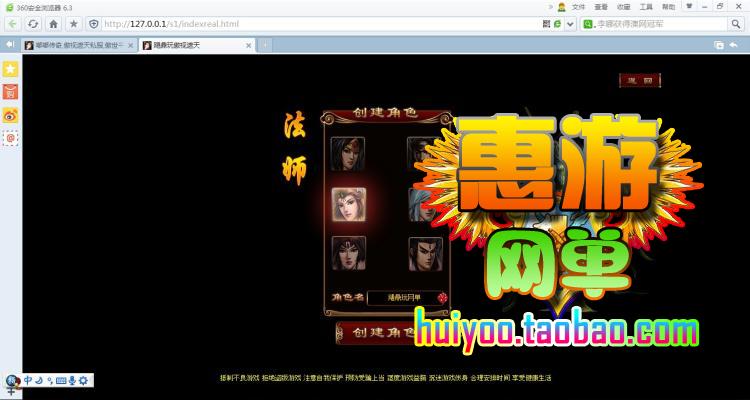Click the restore closed tab arrow icon

coord(734,45)
